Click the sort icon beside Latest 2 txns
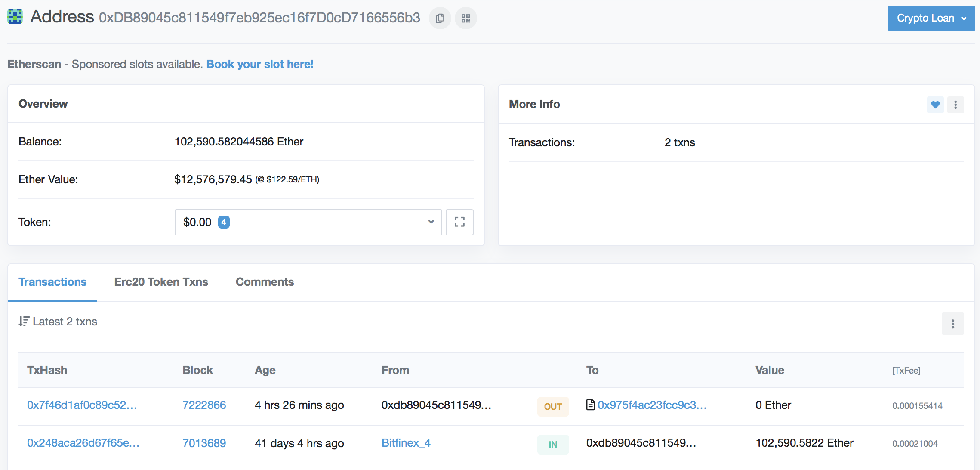980x470 pixels. point(24,322)
